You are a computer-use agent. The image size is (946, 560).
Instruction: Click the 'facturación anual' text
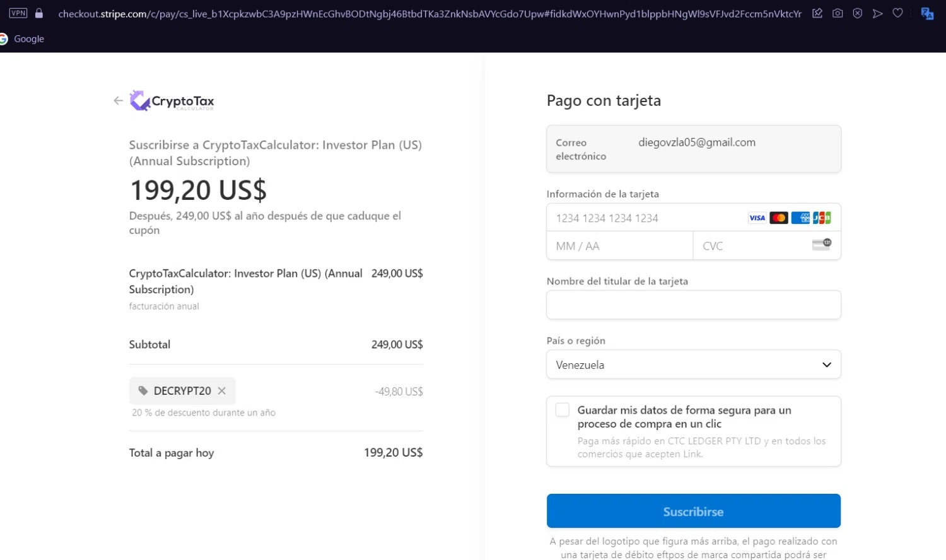click(164, 306)
